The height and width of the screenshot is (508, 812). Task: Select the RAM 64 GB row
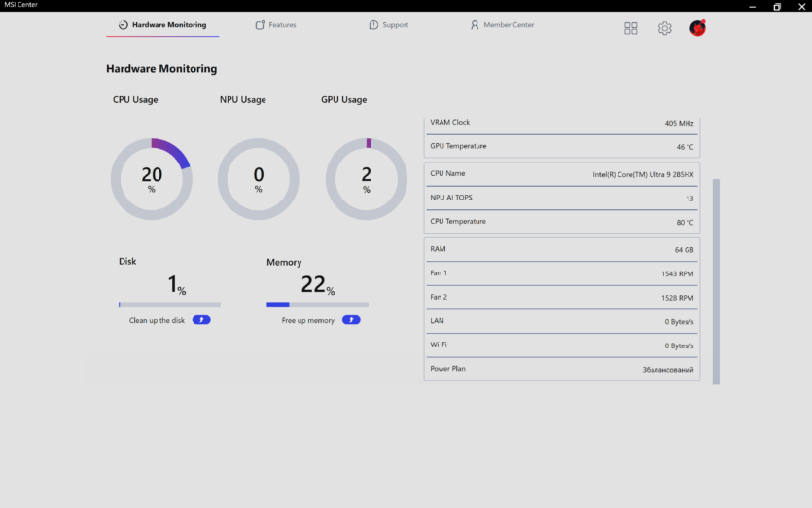pyautogui.click(x=562, y=250)
